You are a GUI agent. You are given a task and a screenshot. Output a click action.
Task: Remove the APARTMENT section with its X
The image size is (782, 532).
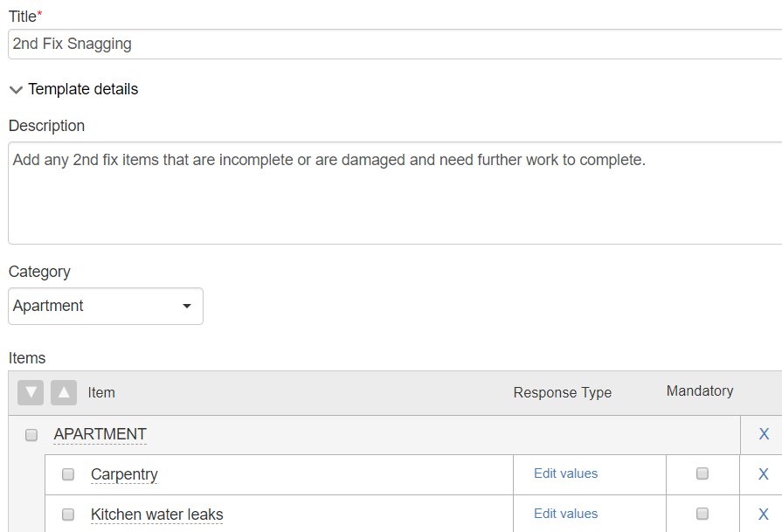pyautogui.click(x=764, y=434)
